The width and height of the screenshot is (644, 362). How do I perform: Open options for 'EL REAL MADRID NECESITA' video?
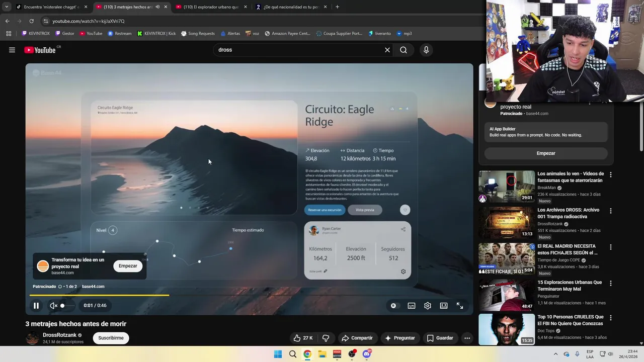(611, 247)
